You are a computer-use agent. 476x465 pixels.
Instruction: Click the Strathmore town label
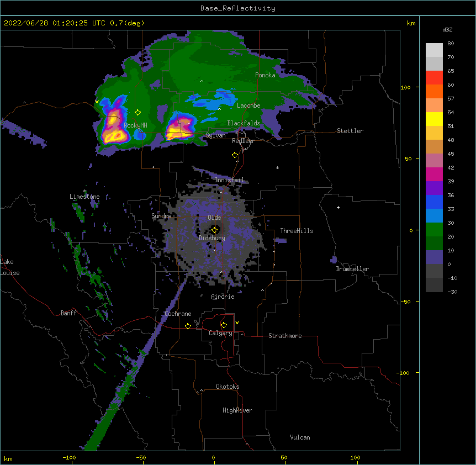(285, 336)
